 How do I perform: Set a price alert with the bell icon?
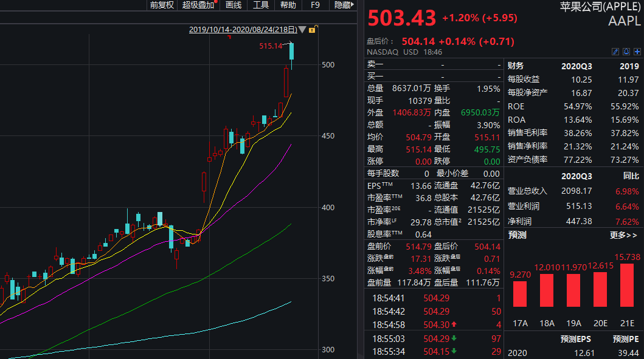[626, 52]
